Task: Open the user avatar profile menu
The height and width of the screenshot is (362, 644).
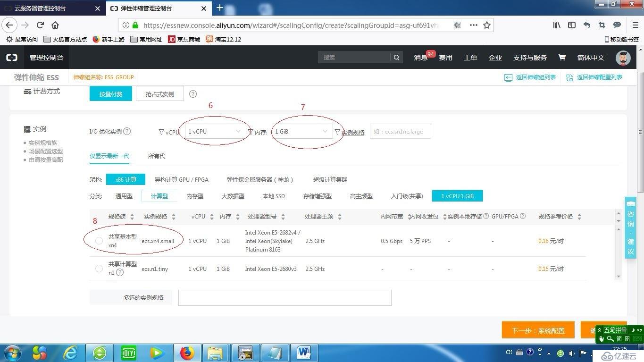Action: pyautogui.click(x=623, y=58)
